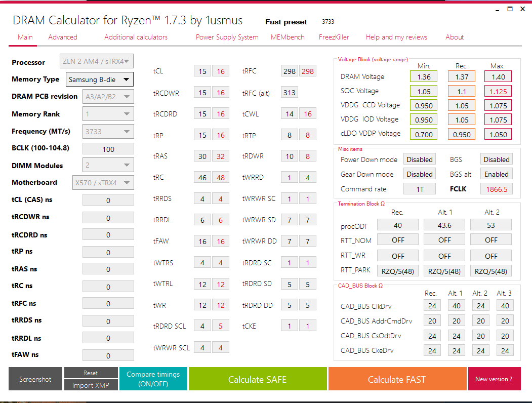Click the tRAS ns input field
The image size is (532, 403).
point(108,269)
